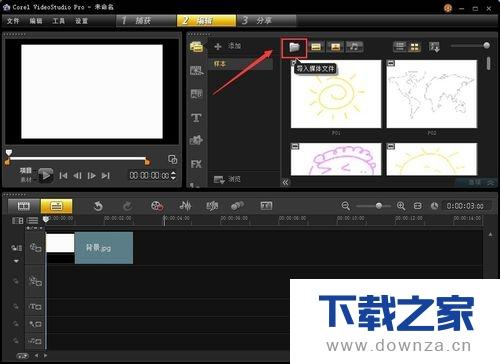Open the FX filter library
Image resolution: width=500 pixels, height=364 pixels.
tap(196, 164)
